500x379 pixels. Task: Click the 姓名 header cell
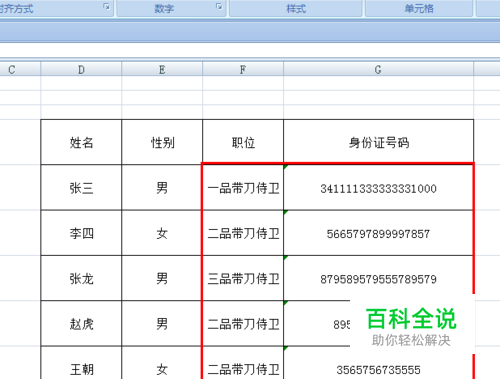click(81, 142)
